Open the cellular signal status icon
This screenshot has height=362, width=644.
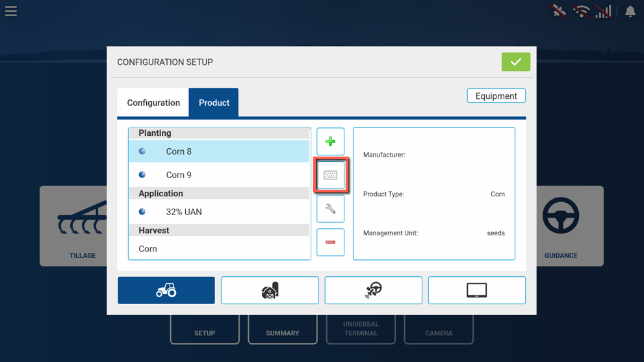(x=603, y=11)
